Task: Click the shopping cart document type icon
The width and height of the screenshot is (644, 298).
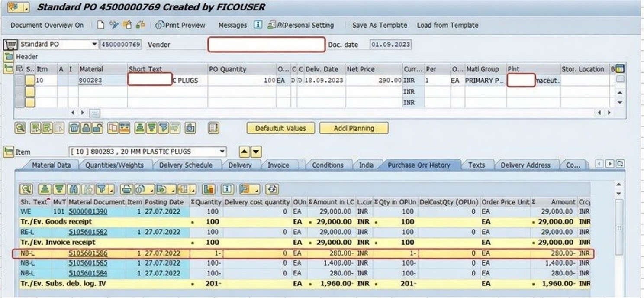Action: [10, 45]
